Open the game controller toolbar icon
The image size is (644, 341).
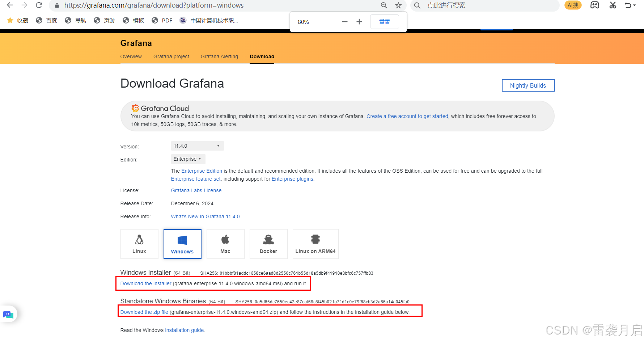[x=595, y=5]
